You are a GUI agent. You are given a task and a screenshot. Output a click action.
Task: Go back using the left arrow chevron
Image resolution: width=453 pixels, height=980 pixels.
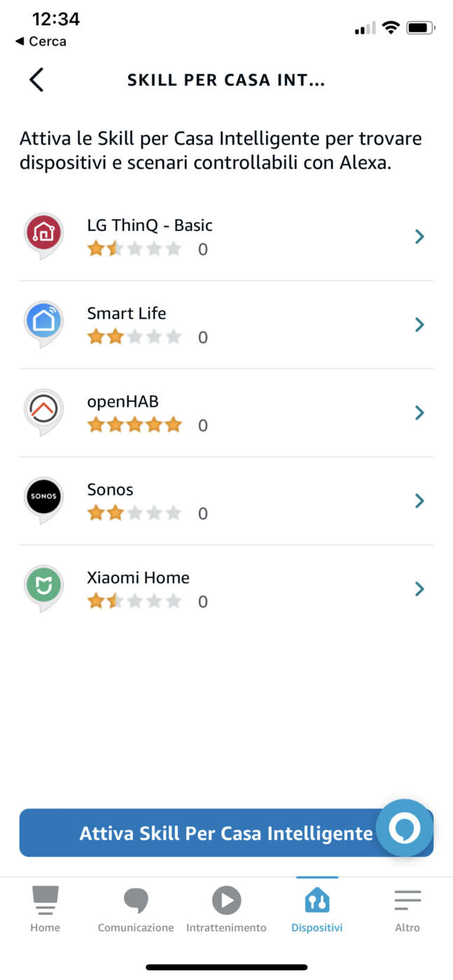pos(36,79)
